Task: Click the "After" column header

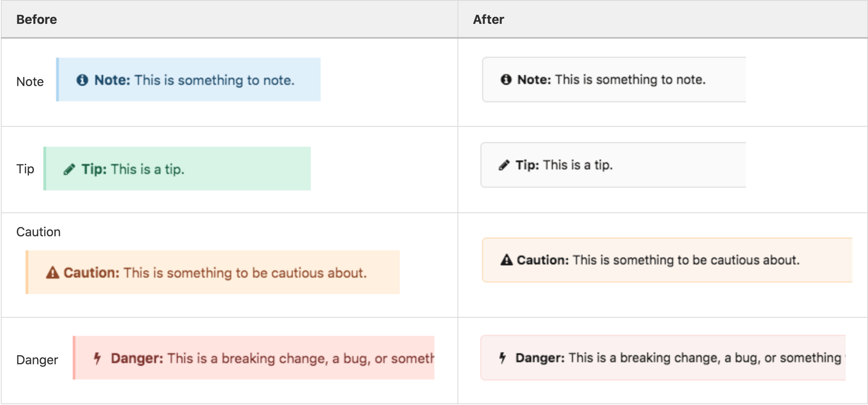Action: coord(488,20)
